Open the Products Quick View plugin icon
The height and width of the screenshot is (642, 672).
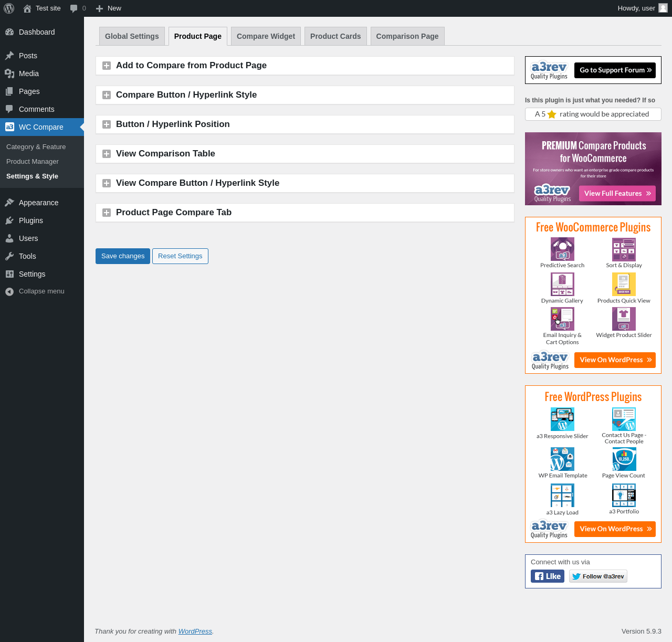click(x=624, y=285)
